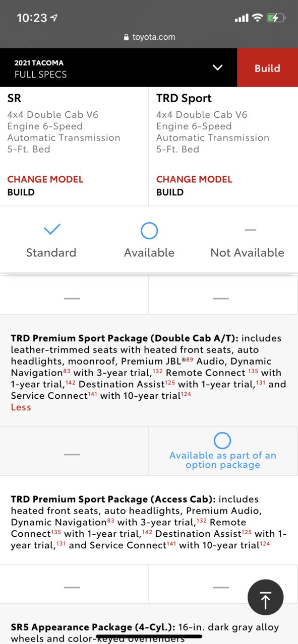Viewport: 298px width, 644px height.
Task: Expand the 2021 Tacoma Full Specs chevron
Action: coord(217,67)
